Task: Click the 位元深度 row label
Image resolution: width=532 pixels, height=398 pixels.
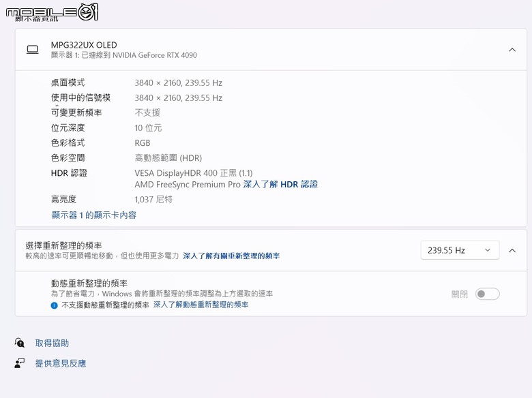Action: point(68,128)
